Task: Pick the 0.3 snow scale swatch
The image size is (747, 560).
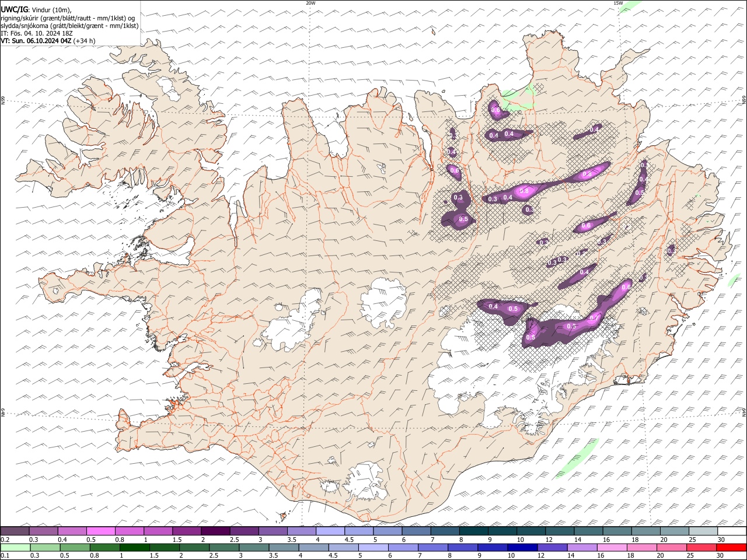Action: pos(43,531)
